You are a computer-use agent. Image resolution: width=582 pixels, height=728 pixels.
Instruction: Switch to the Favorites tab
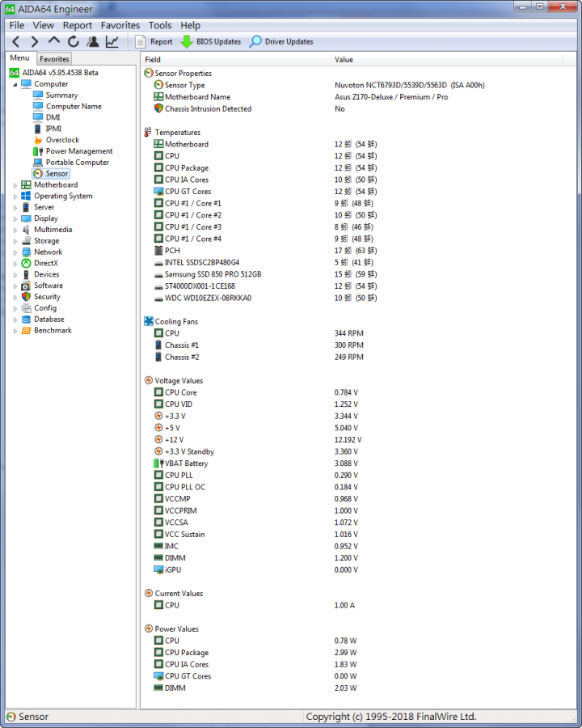point(54,59)
